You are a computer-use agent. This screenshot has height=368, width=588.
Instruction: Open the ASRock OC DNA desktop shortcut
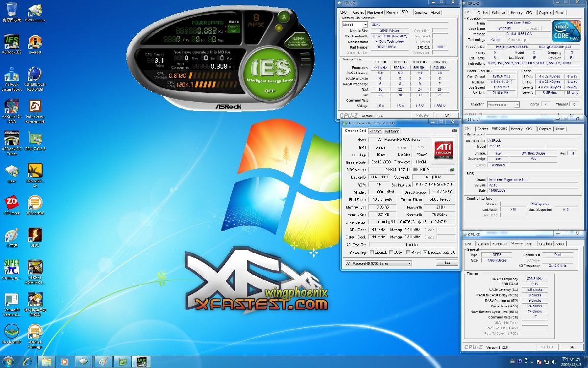(11, 110)
